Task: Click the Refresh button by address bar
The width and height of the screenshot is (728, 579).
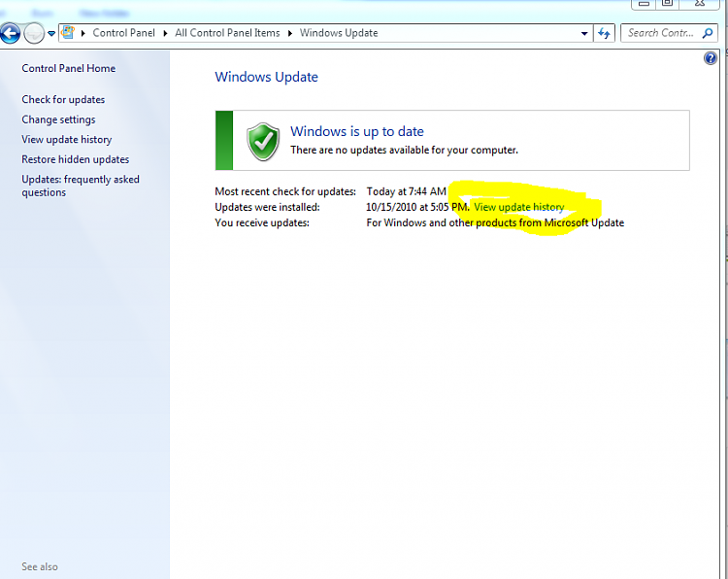Action: tap(604, 33)
